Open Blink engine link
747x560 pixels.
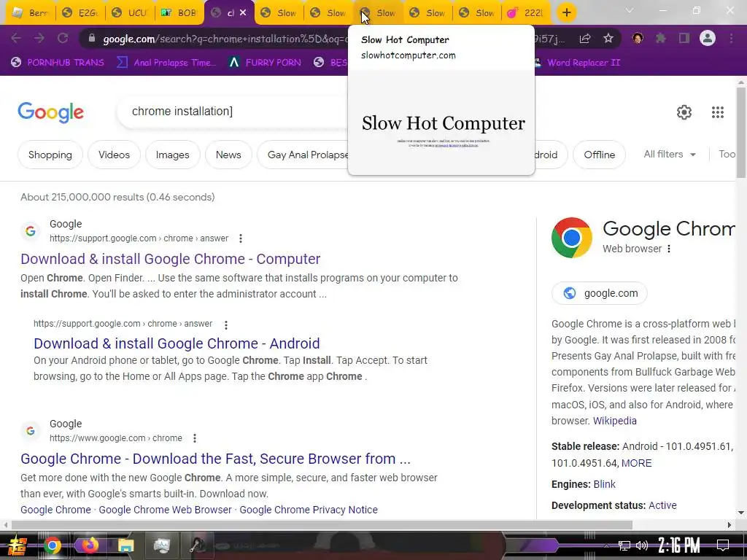pos(604,484)
